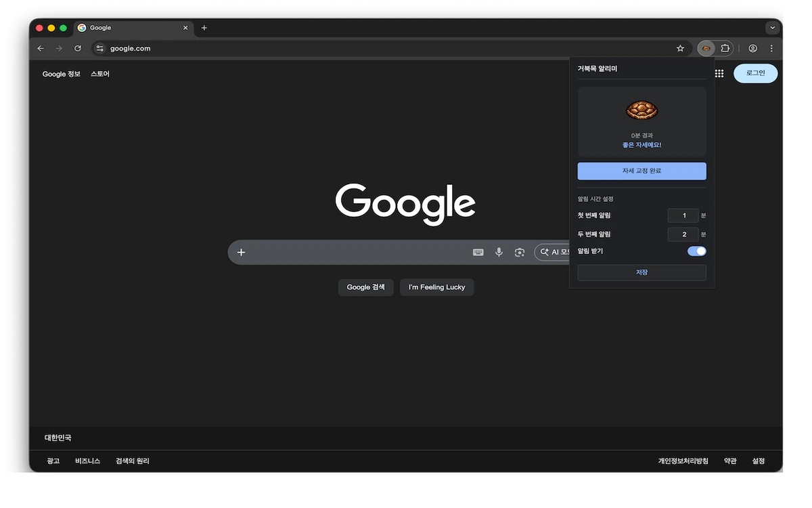The image size is (812, 508).
Task: Click the 첫 번째 알림 minutes field
Action: (x=683, y=215)
